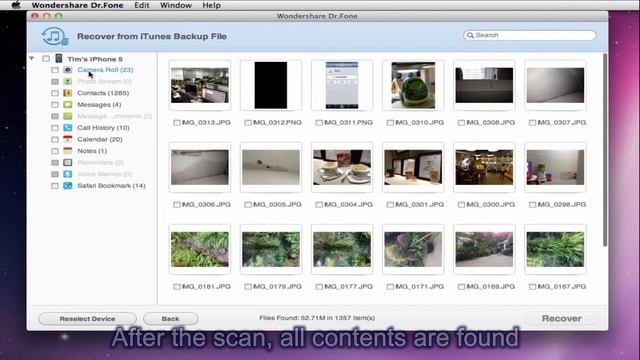
Task: Check the Notes checkbox
Action: click(55, 151)
